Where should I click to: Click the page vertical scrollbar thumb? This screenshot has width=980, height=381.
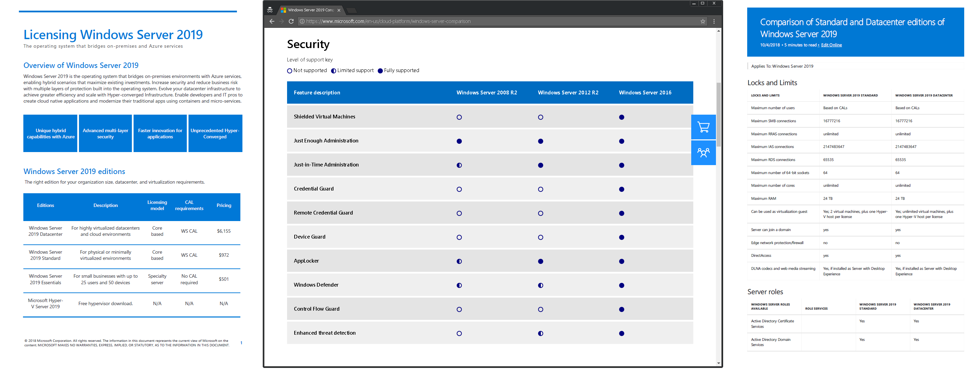tap(718, 114)
